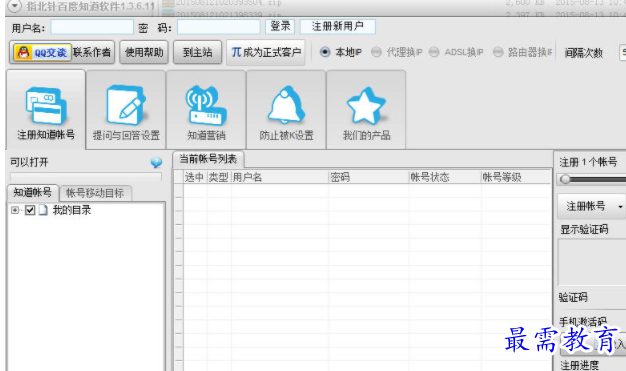Image resolution: width=626 pixels, height=371 pixels.
Task: Click the 密码 input field
Action: (219, 27)
